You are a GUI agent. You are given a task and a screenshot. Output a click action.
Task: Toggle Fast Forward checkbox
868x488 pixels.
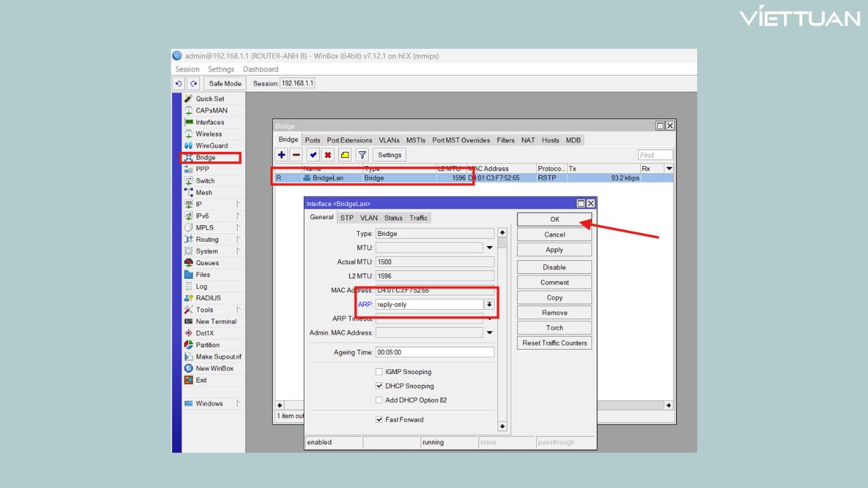click(x=379, y=420)
